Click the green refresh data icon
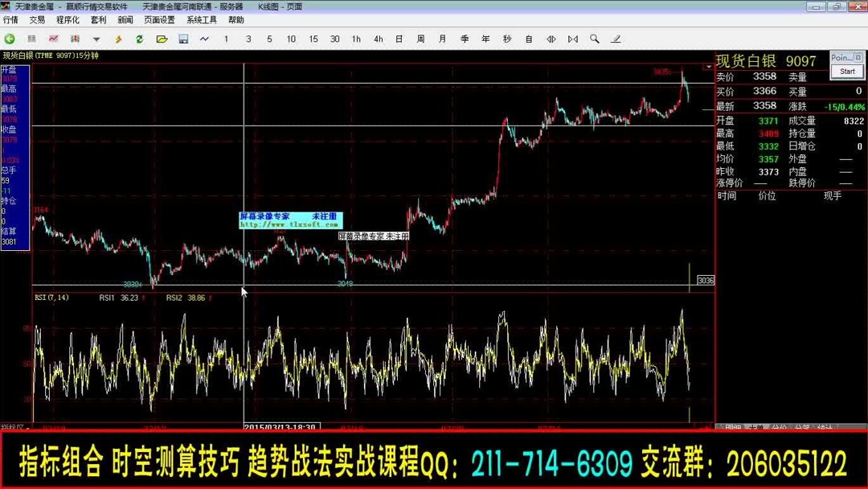The height and width of the screenshot is (489, 868). (140, 39)
